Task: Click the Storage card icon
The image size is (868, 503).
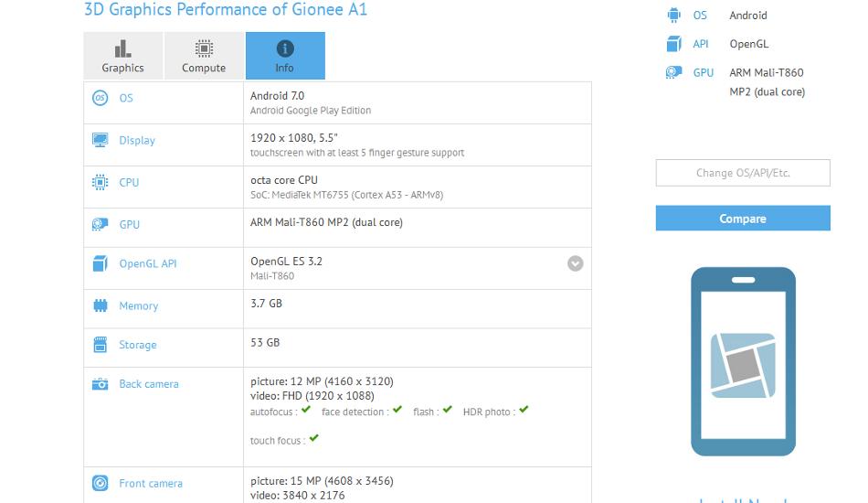Action: tap(101, 345)
